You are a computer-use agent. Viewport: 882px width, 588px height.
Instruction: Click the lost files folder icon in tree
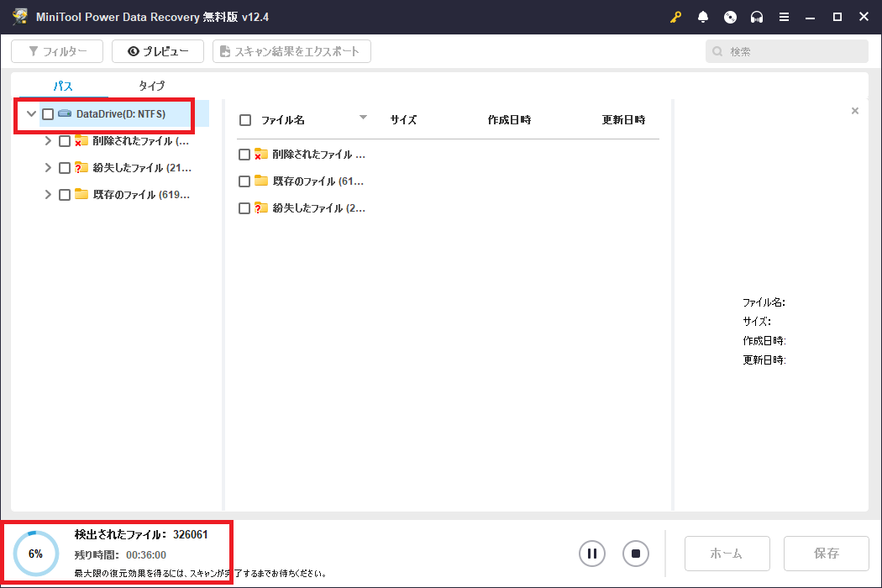(81, 168)
